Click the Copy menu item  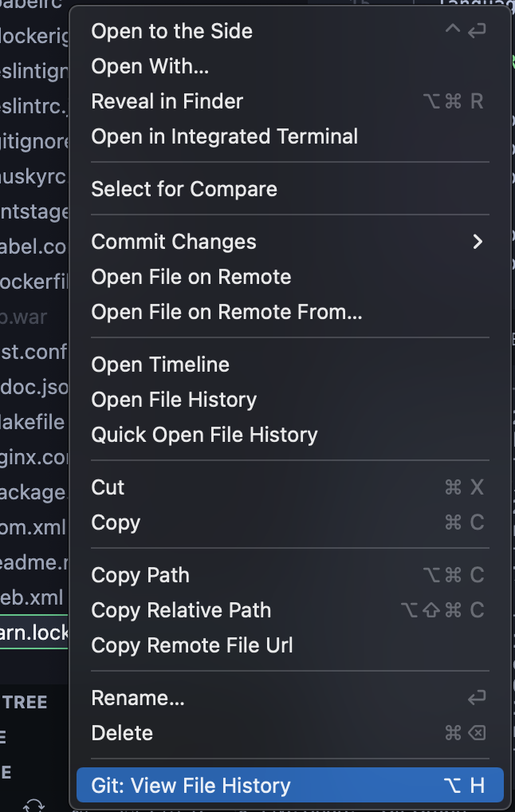[116, 522]
